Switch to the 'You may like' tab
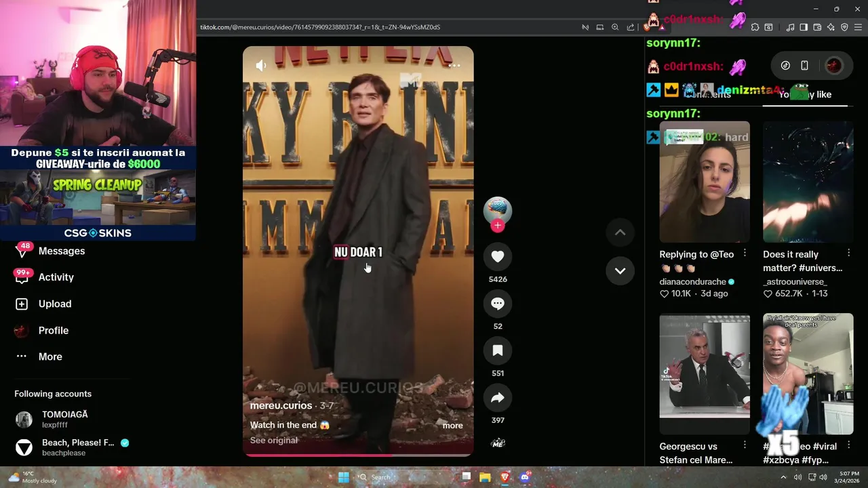 [x=805, y=95]
